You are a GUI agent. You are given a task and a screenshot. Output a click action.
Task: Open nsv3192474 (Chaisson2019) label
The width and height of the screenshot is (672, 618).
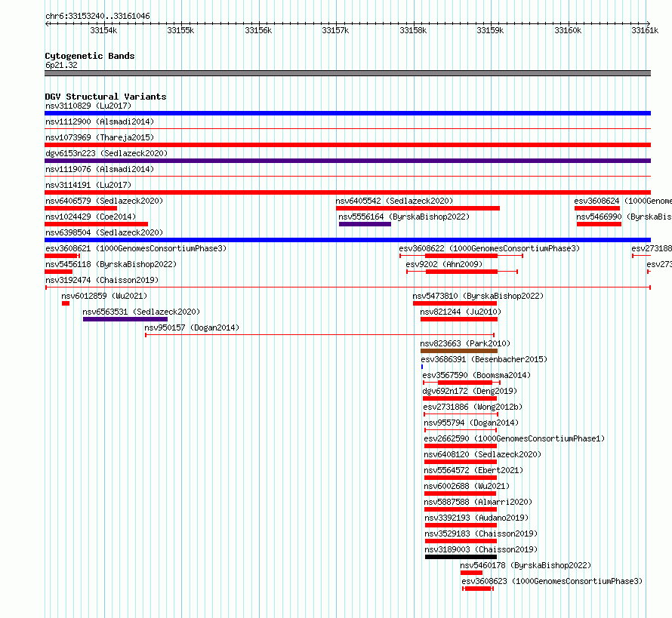pos(102,280)
